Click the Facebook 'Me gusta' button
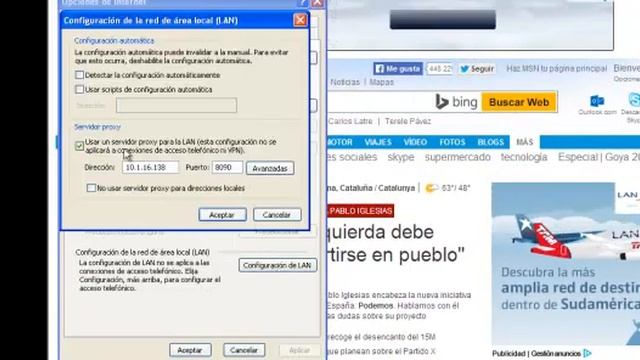Image resolution: width=640 pixels, height=360 pixels. (398, 69)
